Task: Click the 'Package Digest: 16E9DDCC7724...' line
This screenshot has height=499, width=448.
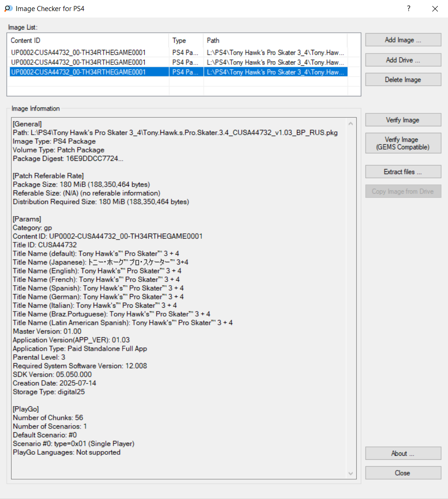Action: [68, 159]
